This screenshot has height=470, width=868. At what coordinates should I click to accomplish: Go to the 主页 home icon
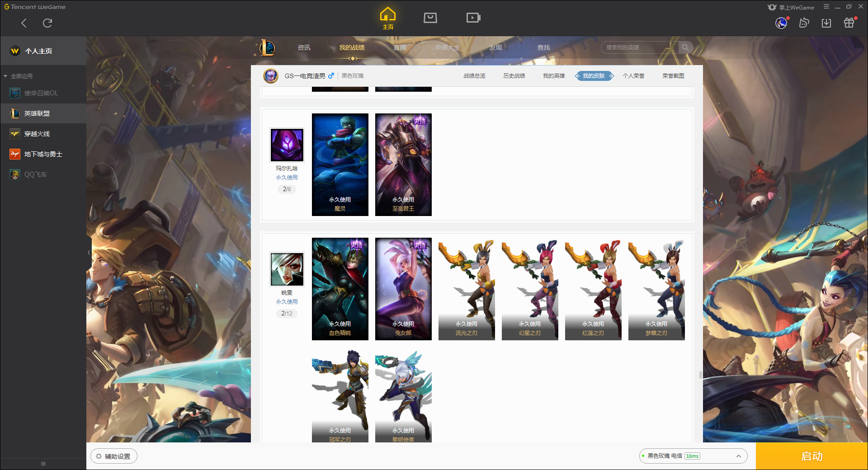[388, 19]
